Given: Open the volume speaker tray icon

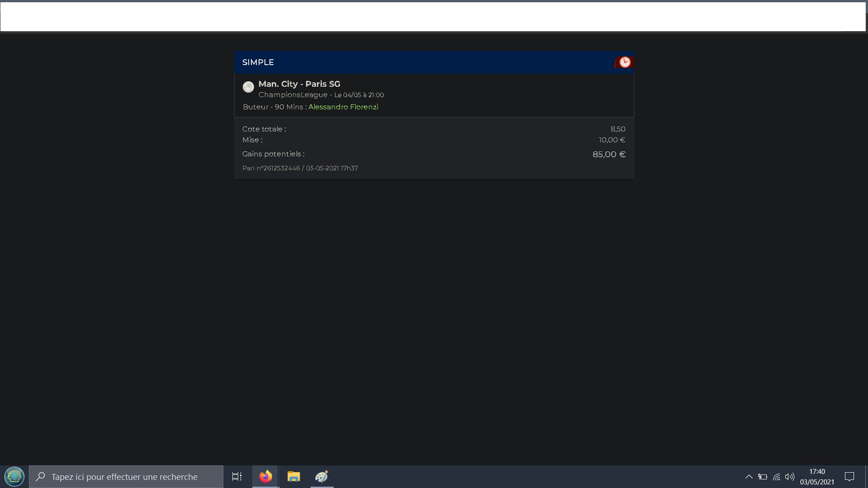Looking at the screenshot, I should click(790, 477).
